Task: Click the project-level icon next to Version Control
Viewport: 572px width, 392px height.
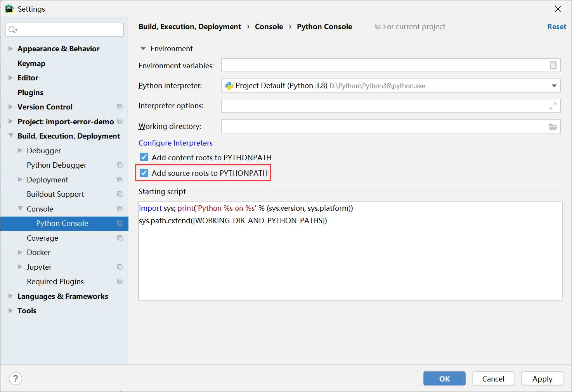Action: [120, 107]
